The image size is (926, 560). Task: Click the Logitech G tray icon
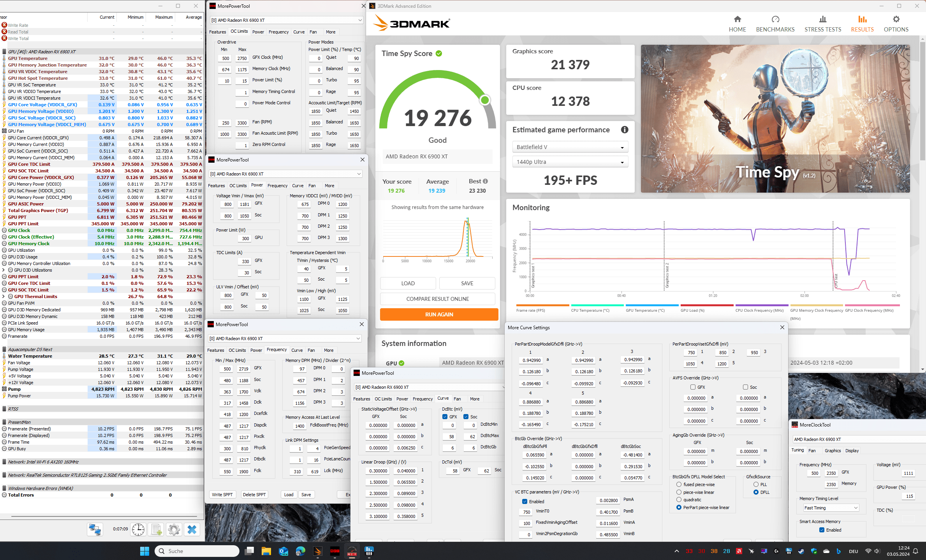[776, 551]
